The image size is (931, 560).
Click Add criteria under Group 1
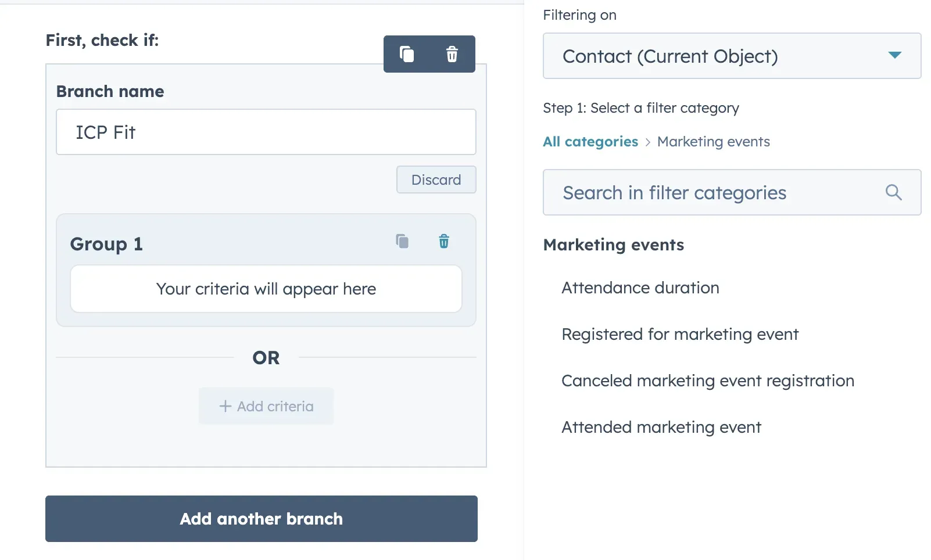[266, 406]
